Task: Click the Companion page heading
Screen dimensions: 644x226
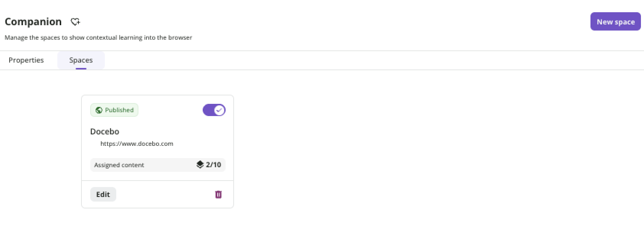Action: [33, 22]
